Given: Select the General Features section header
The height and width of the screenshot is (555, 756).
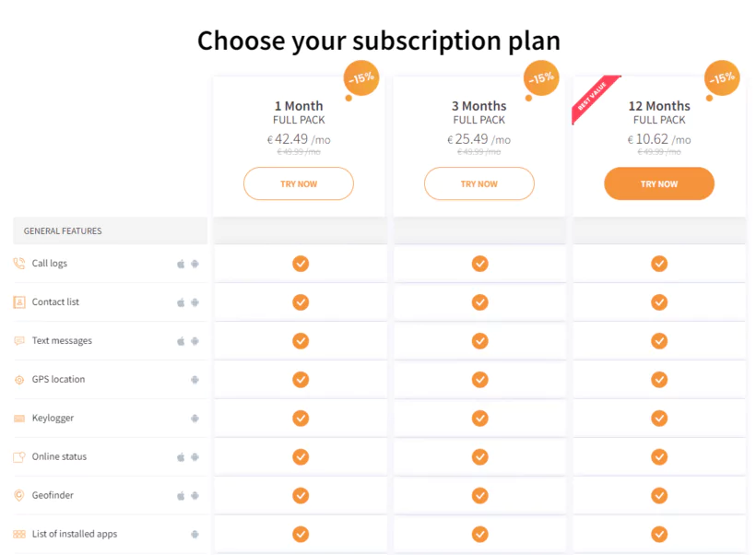Looking at the screenshot, I should pos(111,231).
